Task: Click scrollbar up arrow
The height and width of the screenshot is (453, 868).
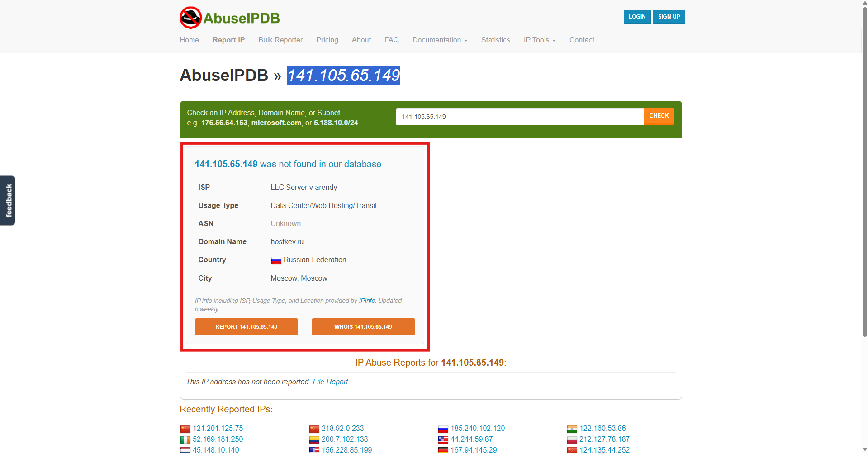Action: pos(865,3)
